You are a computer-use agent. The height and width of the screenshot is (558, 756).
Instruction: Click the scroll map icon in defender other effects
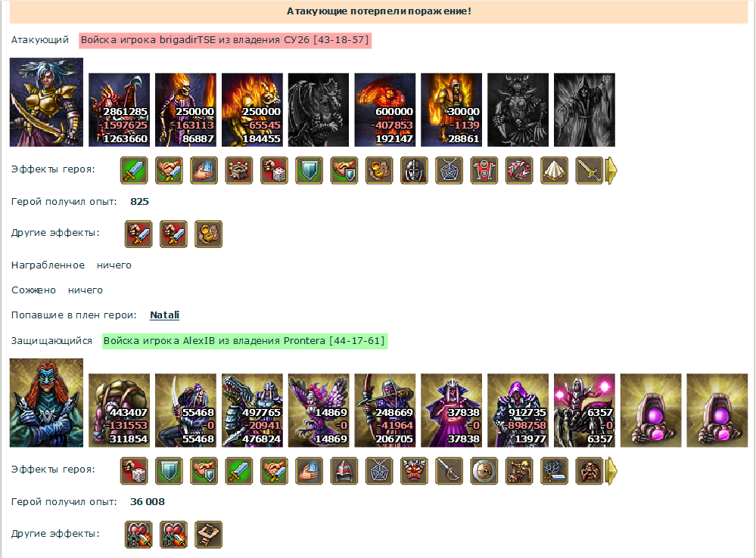208,535
